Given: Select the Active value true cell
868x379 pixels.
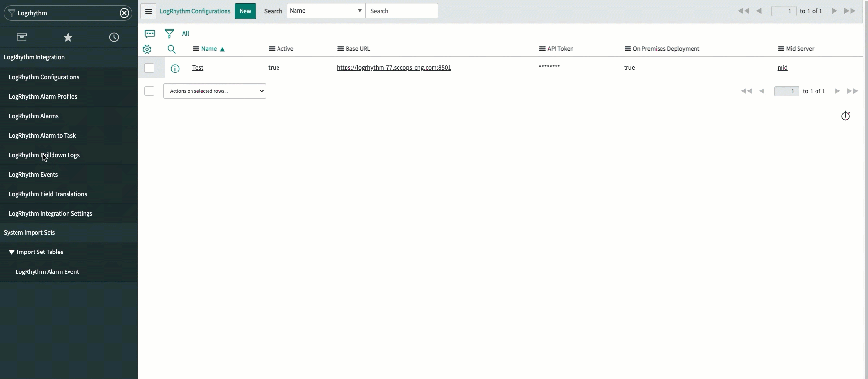Looking at the screenshot, I should coord(274,68).
